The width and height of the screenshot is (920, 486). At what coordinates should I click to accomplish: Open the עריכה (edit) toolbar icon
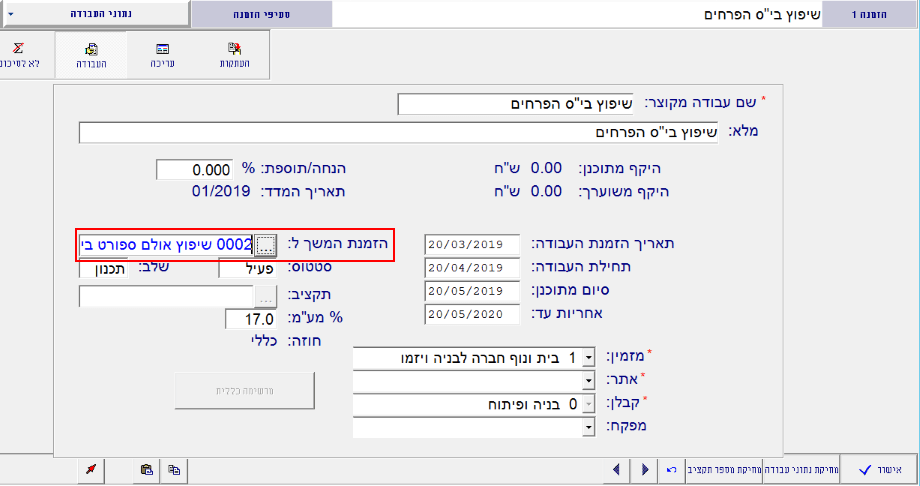tap(163, 55)
